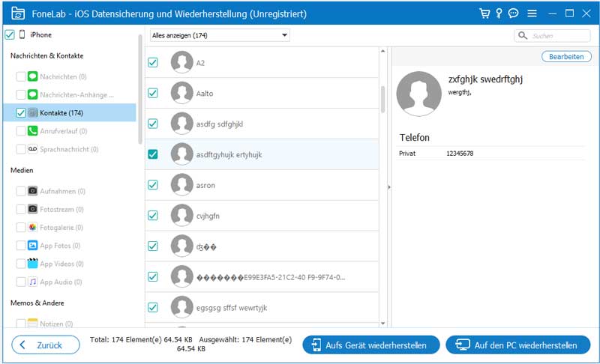
Task: Select contact row with E99E3FA5-21C2-40 text
Action: (x=262, y=276)
